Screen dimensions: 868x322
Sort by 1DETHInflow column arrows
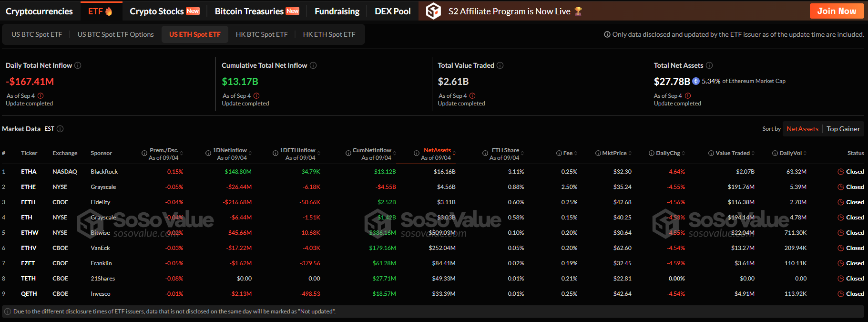click(318, 153)
